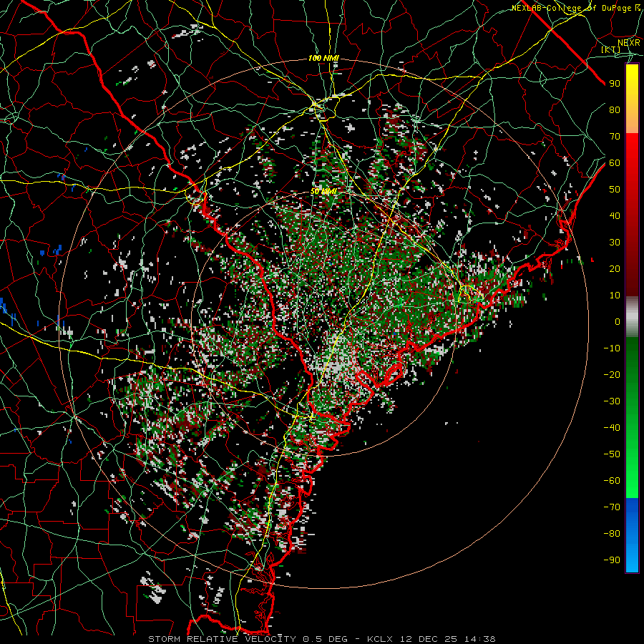The image size is (644, 644).
Task: Click the positive 60 scale value
Action: click(615, 162)
